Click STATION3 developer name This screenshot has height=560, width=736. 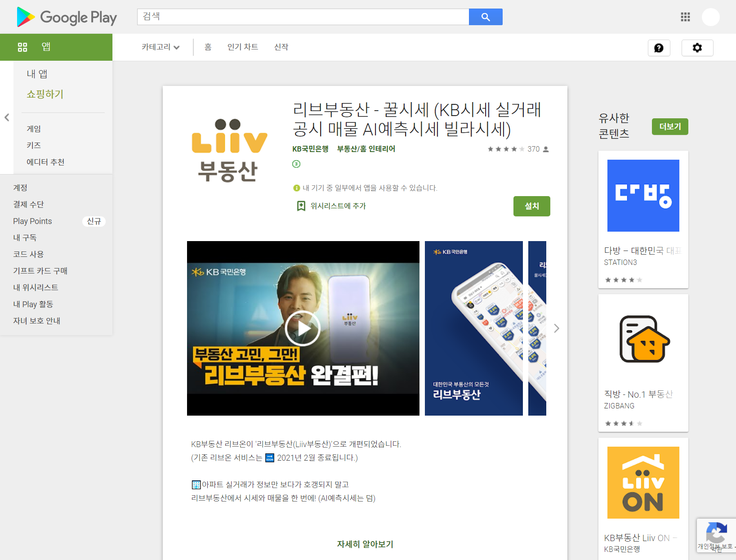point(620,262)
